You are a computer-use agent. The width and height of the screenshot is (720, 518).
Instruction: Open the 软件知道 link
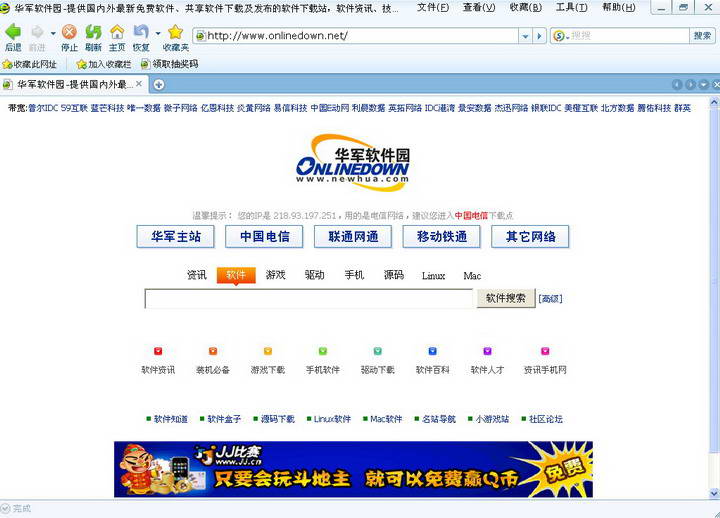point(171,419)
